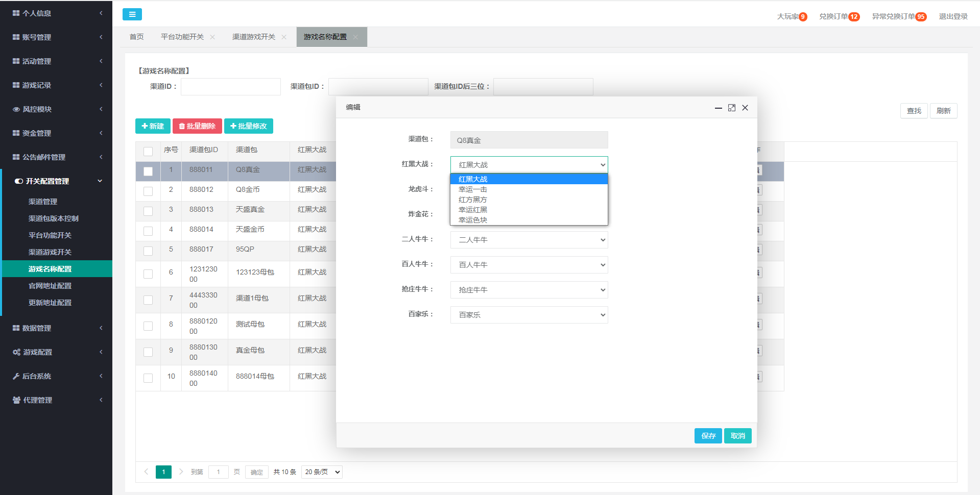Viewport: 980px width, 495px height.
Task: Click the 批量删除 button
Action: click(x=197, y=126)
